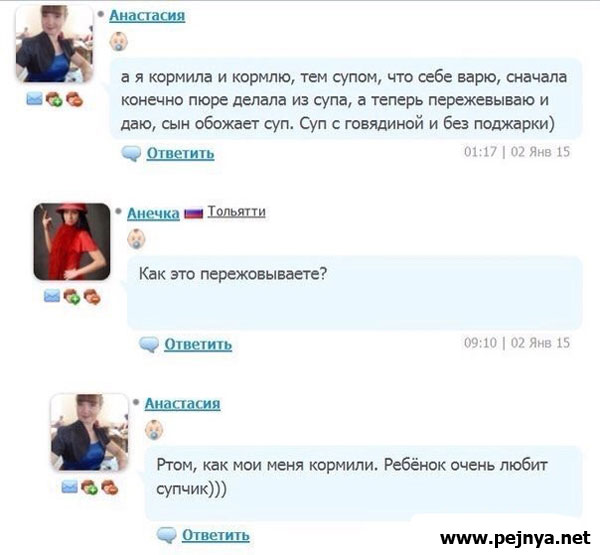Image resolution: width=600 pixels, height=555 pixels.
Task: Click baby face icon in last comment
Action: tap(154, 429)
